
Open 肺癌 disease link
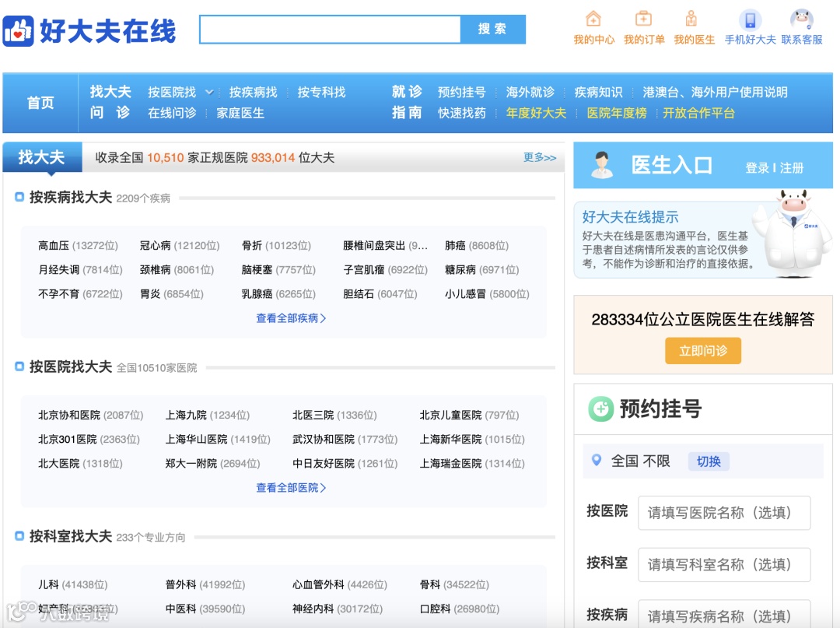coord(455,245)
